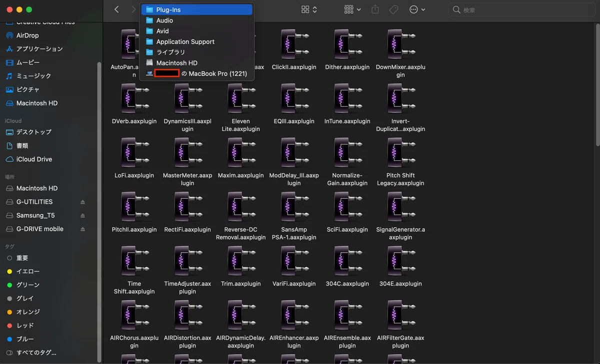Image resolution: width=600 pixels, height=364 pixels.
Task: Select the TimeAdjuster.aaxplugin icon
Action: click(187, 261)
